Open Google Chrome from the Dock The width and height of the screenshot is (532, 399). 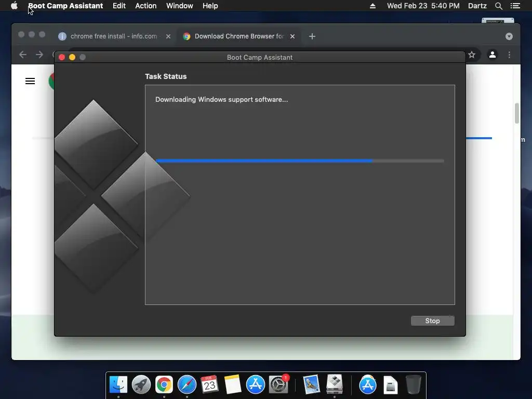(164, 385)
